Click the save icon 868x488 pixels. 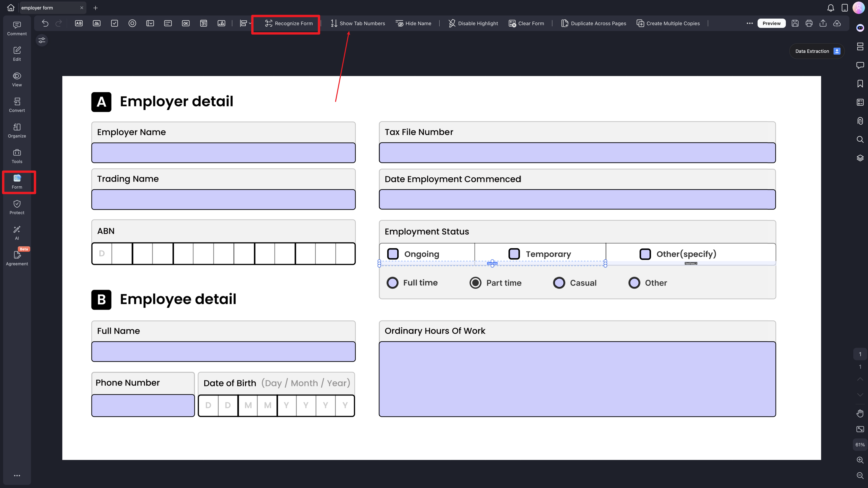pyautogui.click(x=795, y=23)
